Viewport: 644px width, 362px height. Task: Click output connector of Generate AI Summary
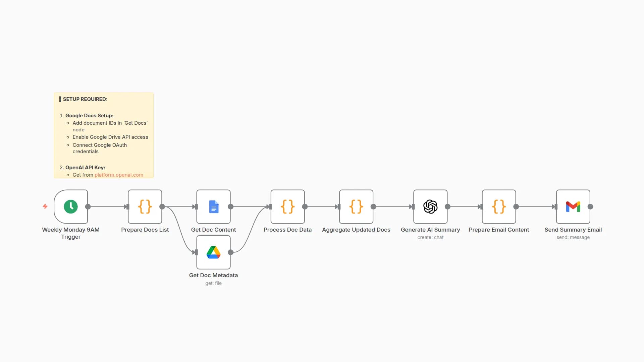(x=447, y=207)
